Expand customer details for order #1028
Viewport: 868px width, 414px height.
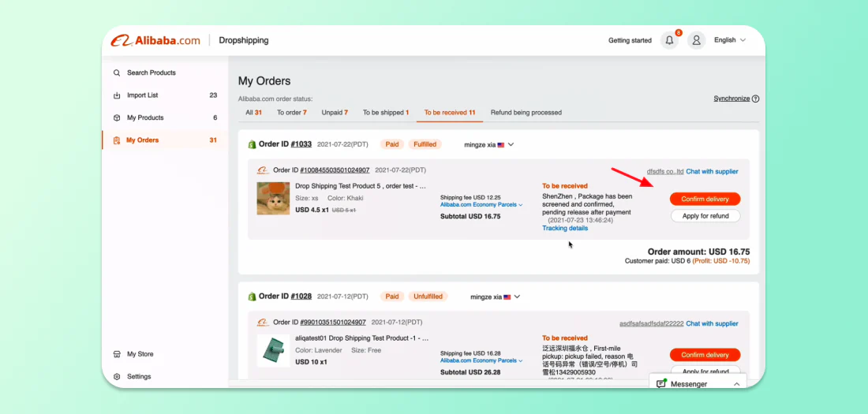(517, 297)
